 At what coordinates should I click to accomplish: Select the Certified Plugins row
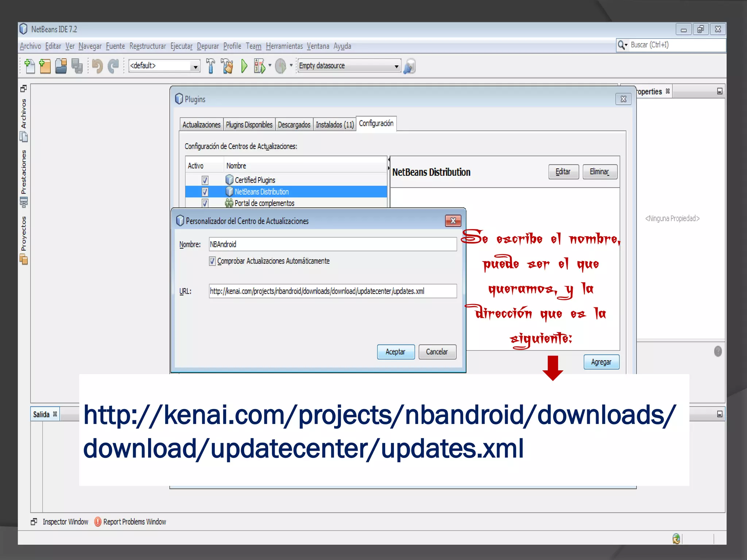(286, 180)
